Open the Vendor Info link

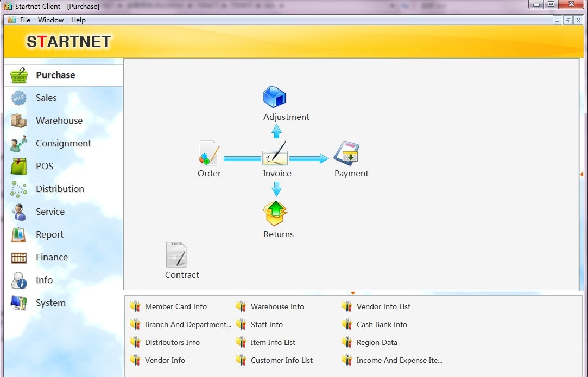[165, 361]
